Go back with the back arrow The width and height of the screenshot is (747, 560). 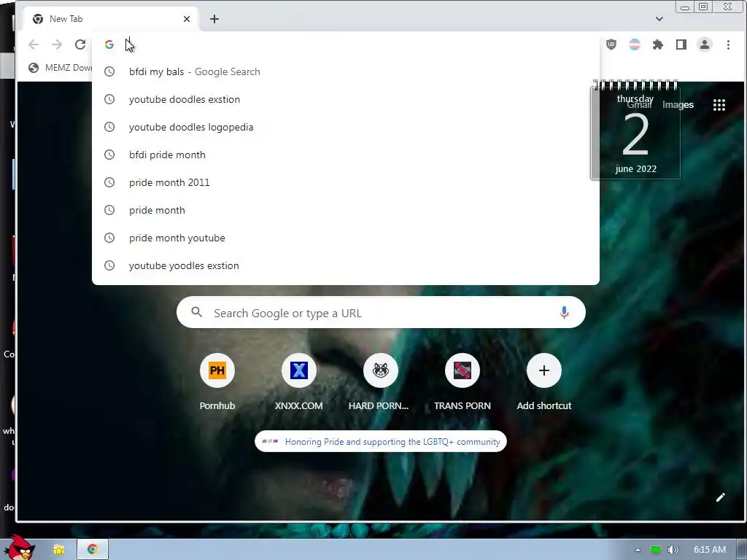click(x=34, y=44)
